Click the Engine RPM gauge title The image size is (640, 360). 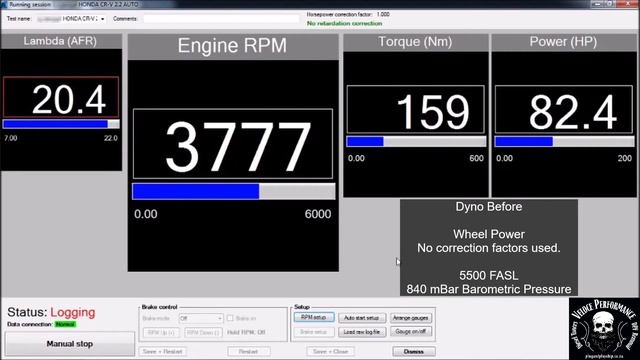tap(232, 45)
